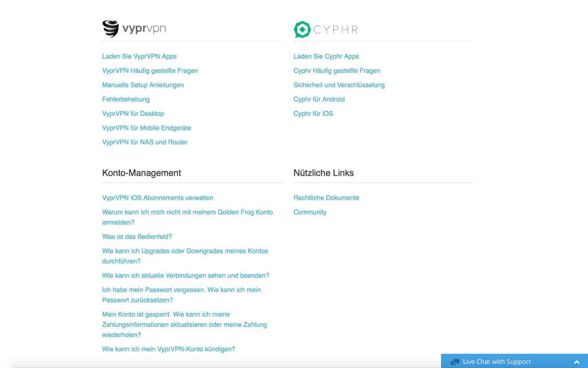
Task: Open aktuelle Verbindungen sehen und beenden link
Action: [185, 275]
